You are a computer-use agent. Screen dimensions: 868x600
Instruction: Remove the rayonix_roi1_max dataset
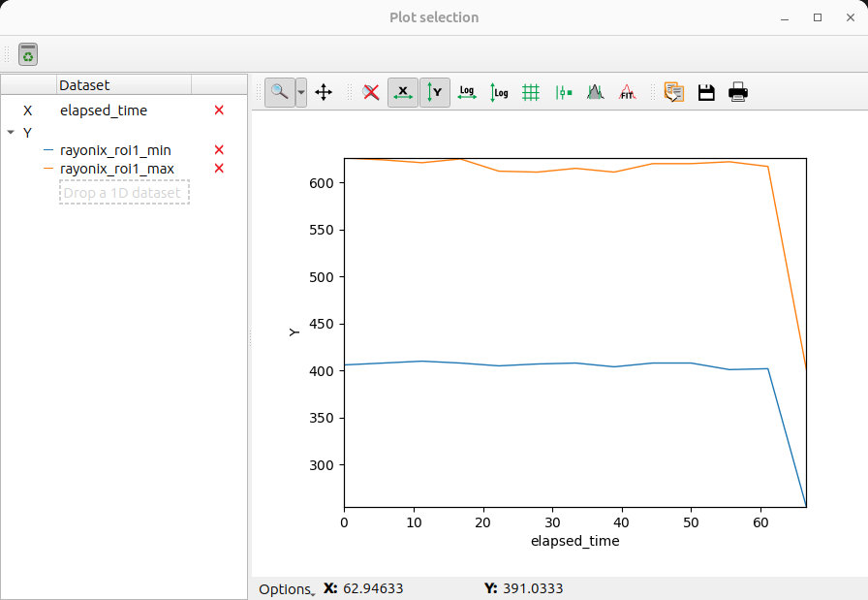(219, 168)
